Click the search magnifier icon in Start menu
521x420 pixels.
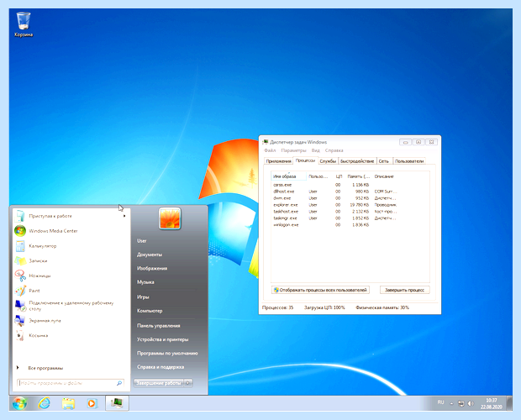point(119,383)
